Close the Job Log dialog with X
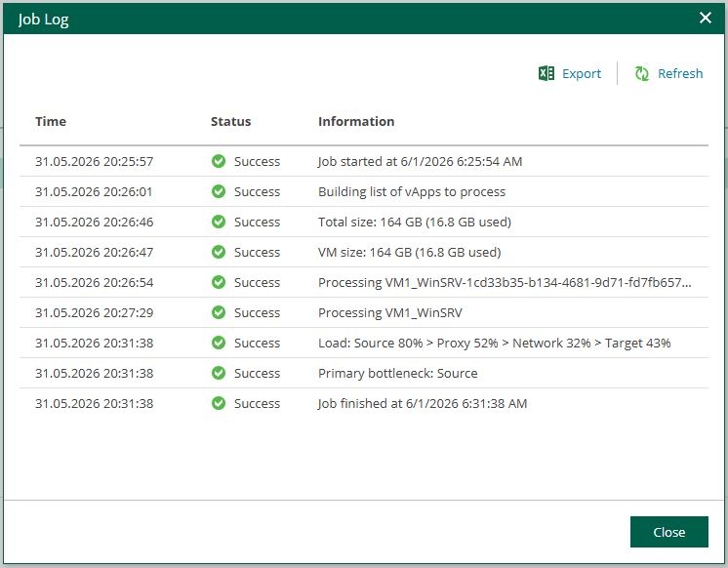 706,18
